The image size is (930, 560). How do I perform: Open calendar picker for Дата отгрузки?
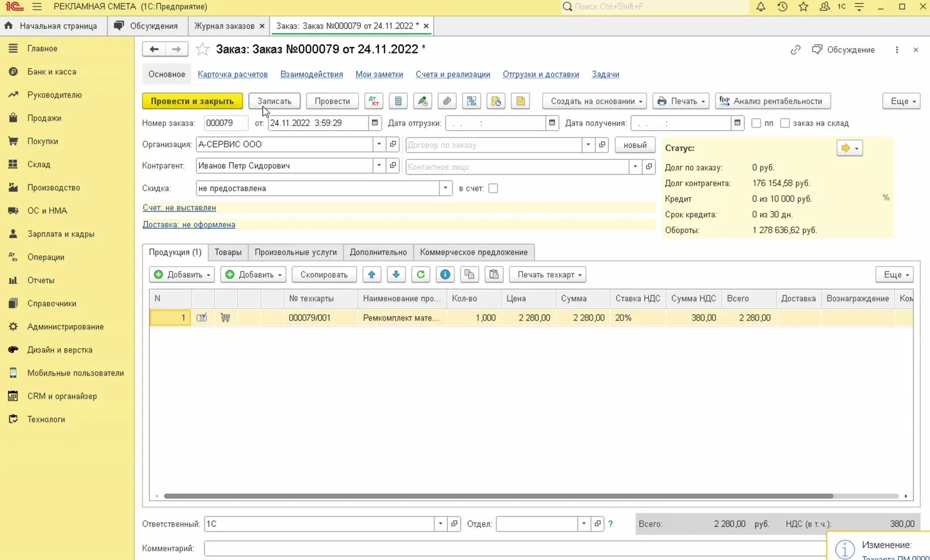tap(552, 123)
